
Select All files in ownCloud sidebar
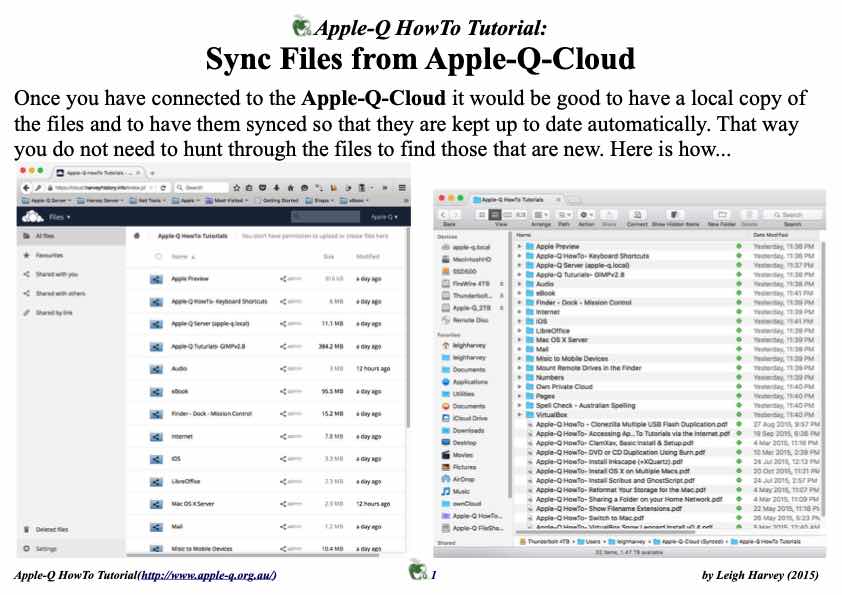coord(71,236)
